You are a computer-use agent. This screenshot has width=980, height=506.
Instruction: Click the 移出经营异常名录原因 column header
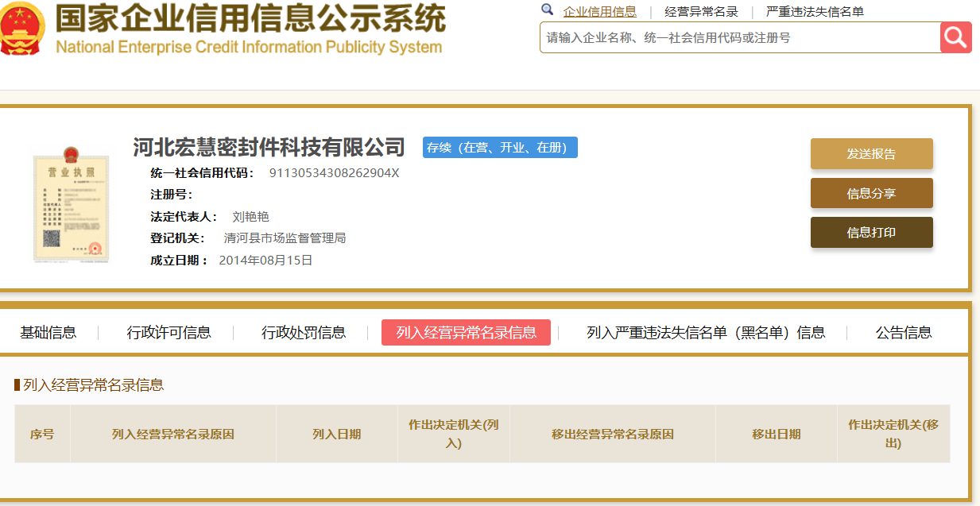[x=613, y=434]
